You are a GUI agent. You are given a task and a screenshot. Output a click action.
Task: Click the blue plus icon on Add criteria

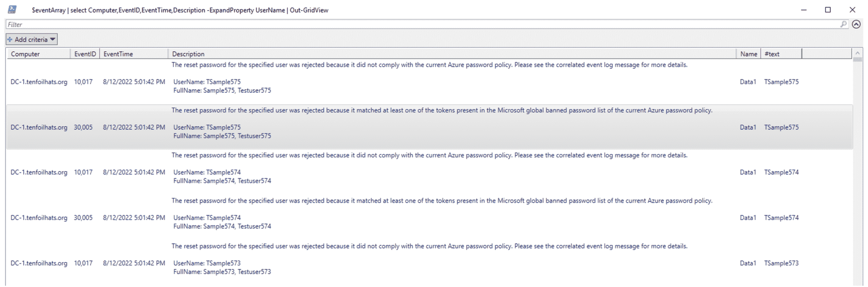(x=10, y=39)
